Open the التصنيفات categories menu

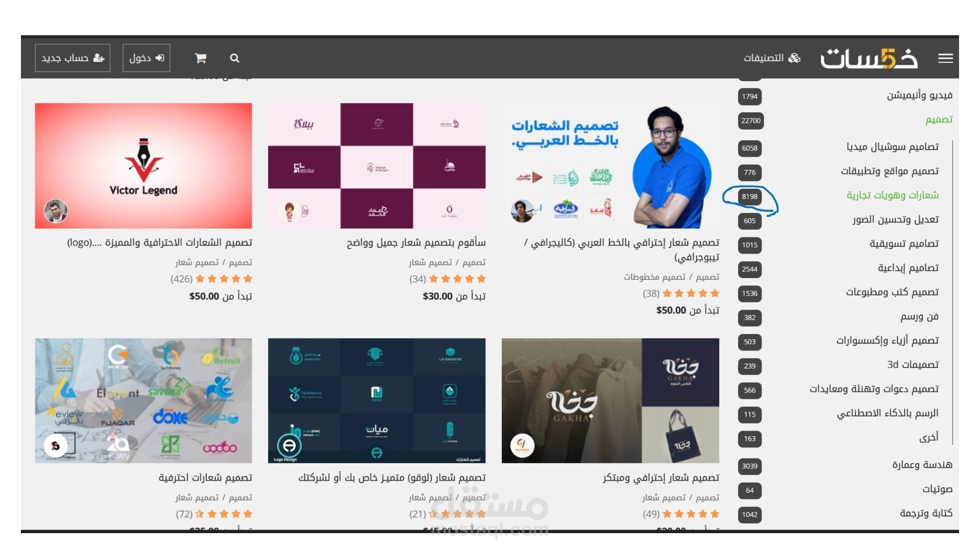click(x=772, y=58)
